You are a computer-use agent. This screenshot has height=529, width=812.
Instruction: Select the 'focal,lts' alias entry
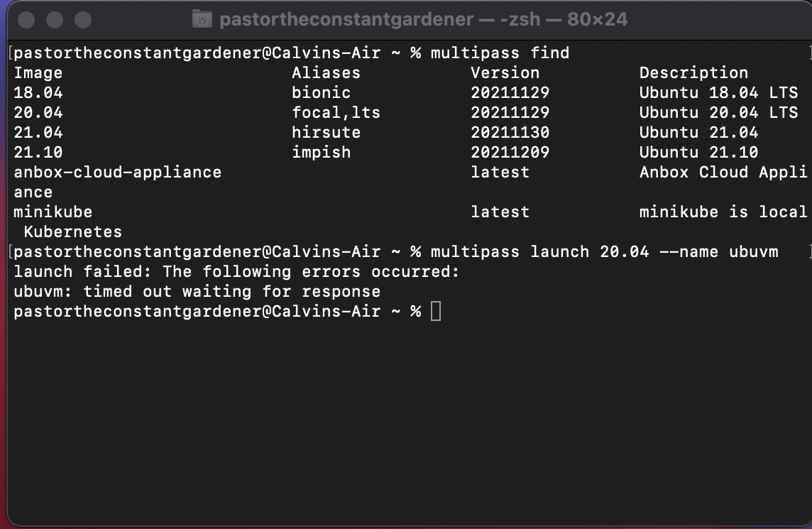point(335,112)
